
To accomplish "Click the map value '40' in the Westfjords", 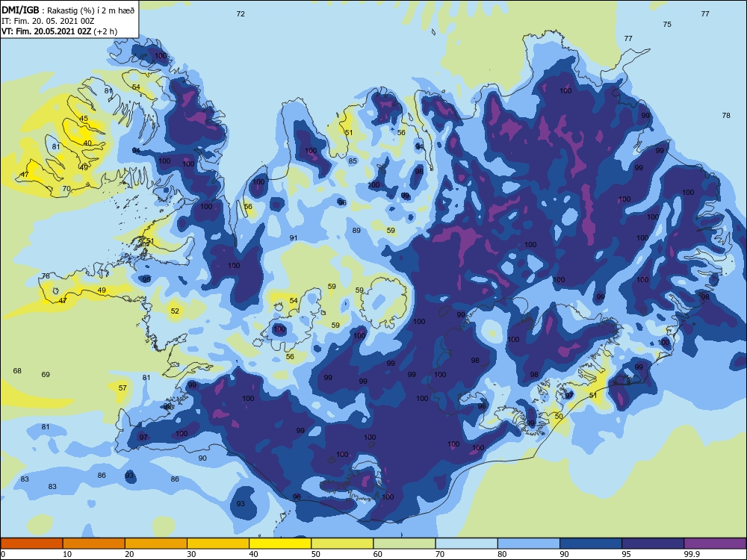I will click(87, 143).
